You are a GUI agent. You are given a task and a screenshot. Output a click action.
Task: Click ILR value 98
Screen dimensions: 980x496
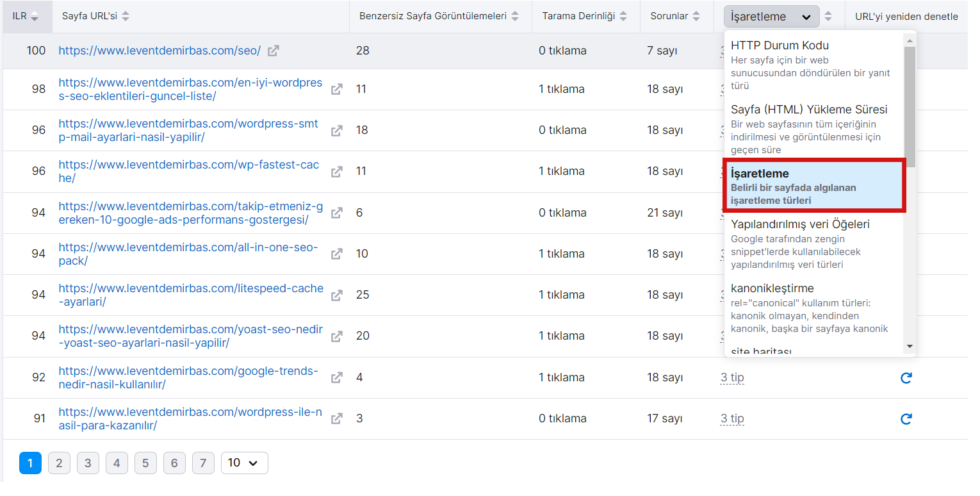[38, 89]
